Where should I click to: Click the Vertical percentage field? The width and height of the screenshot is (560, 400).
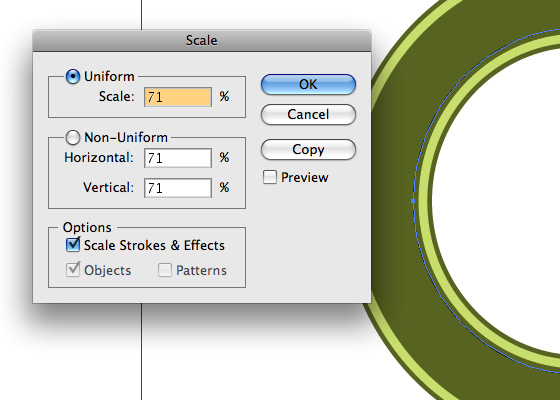click(x=178, y=188)
